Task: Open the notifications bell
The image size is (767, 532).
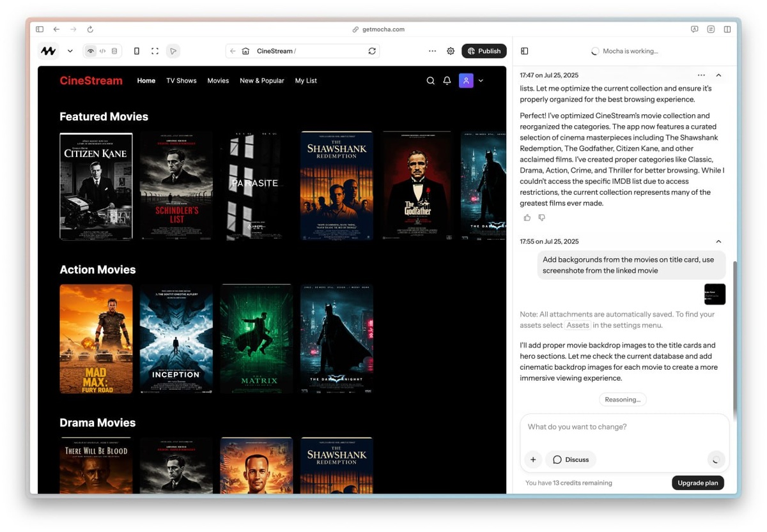Action: pos(447,80)
